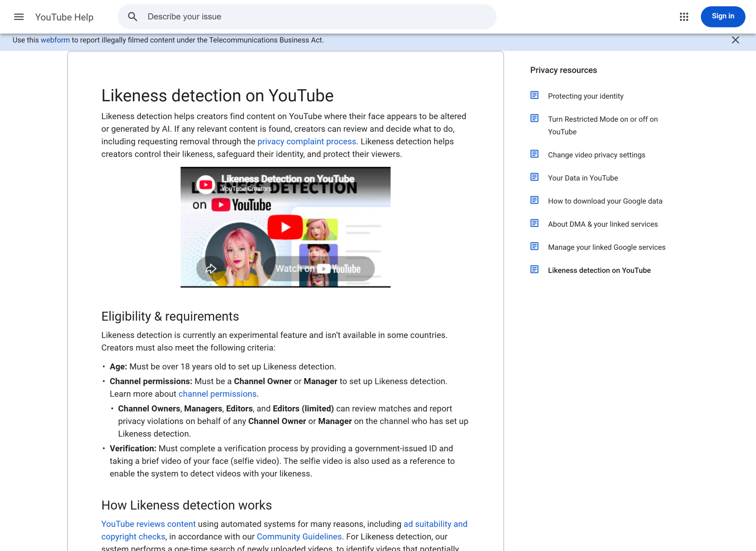Open the YouTube Help home link
The image size is (756, 551).
point(64,17)
